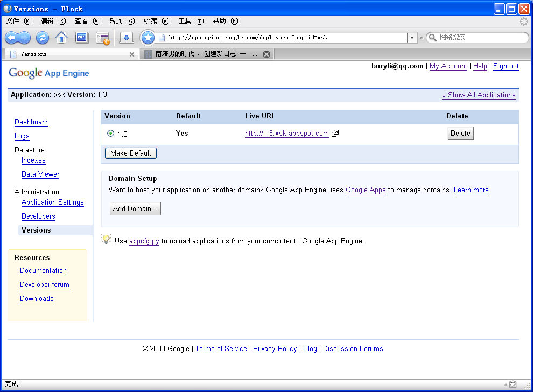This screenshot has width=533, height=392.
Task: Open the Downloads link
Action: coord(37,298)
